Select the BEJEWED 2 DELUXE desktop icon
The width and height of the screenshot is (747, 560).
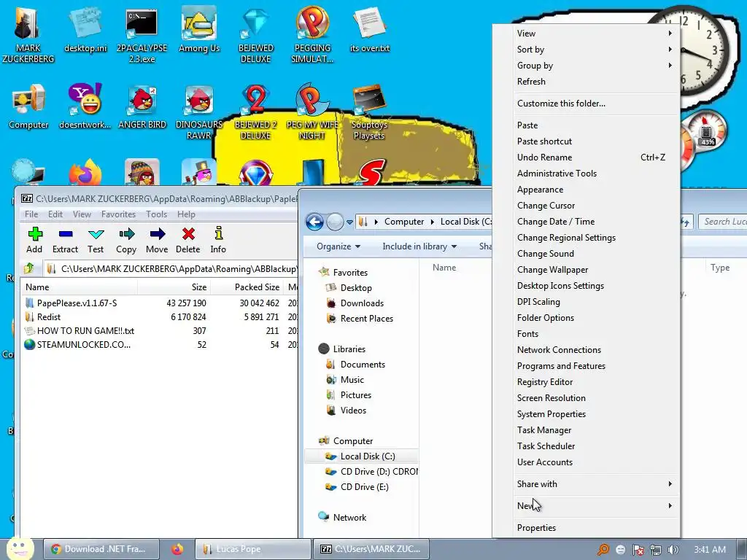click(x=256, y=112)
